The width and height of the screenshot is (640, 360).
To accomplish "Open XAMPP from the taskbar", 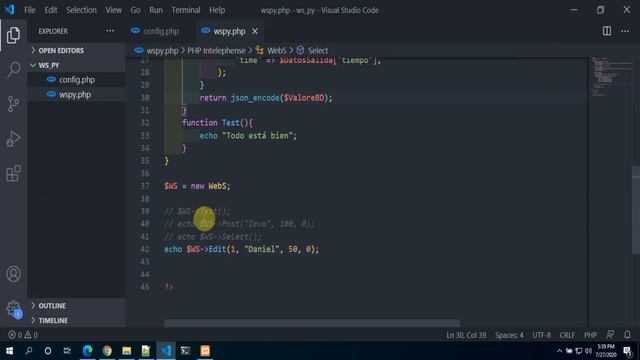I will 205,351.
